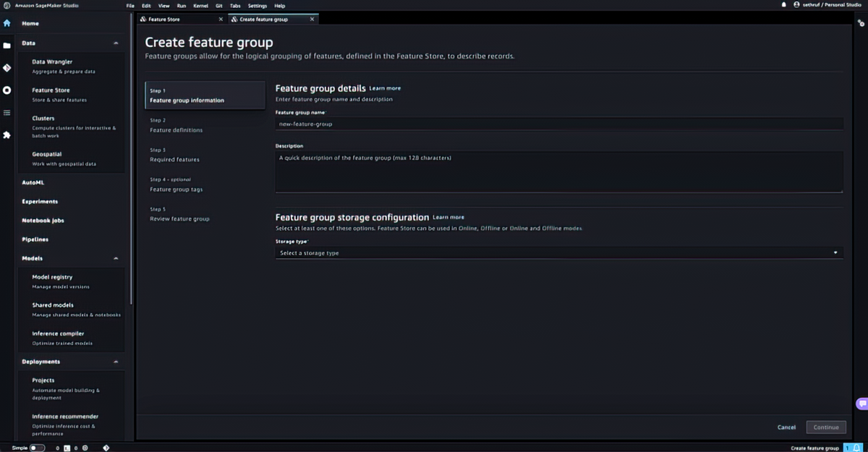Click the kernel status icon in bottom bar
This screenshot has height=452, width=868.
(x=85, y=447)
